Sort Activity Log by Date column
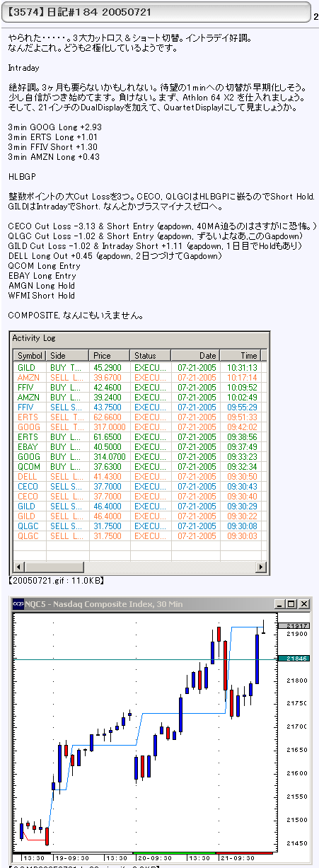Image resolution: width=319 pixels, height=868 pixels. 195,355
